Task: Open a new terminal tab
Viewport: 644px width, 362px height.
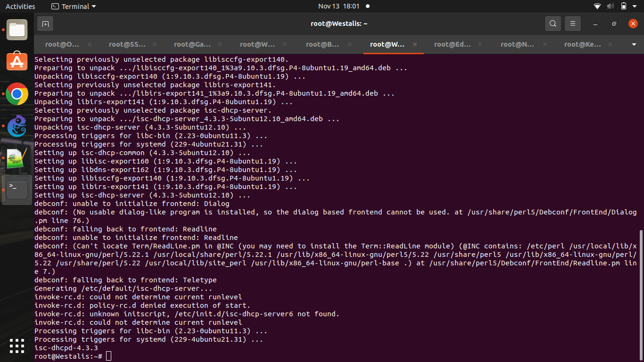Action: tap(45, 24)
